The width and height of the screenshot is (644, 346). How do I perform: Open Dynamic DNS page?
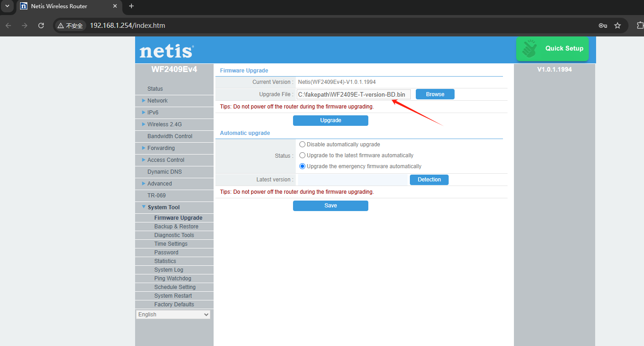point(165,172)
